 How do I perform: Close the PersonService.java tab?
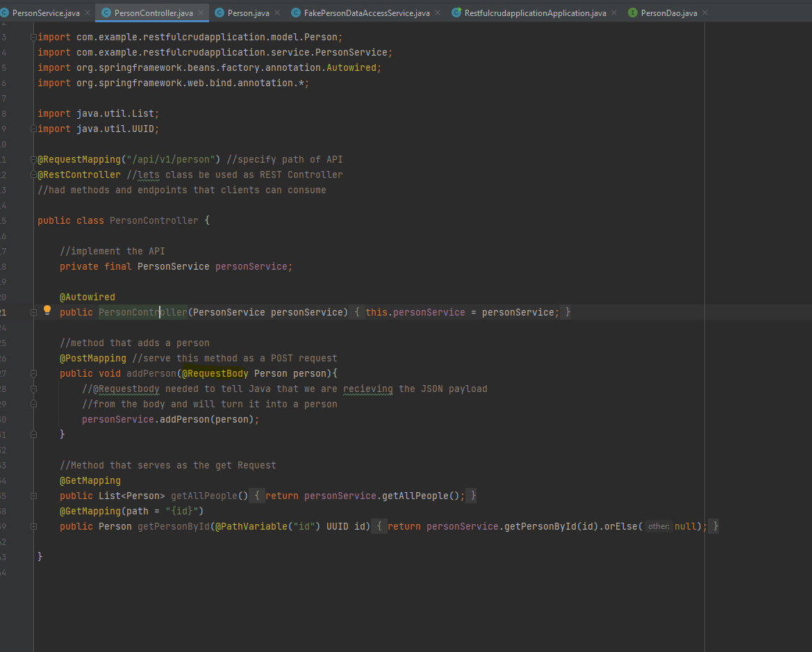[87, 13]
